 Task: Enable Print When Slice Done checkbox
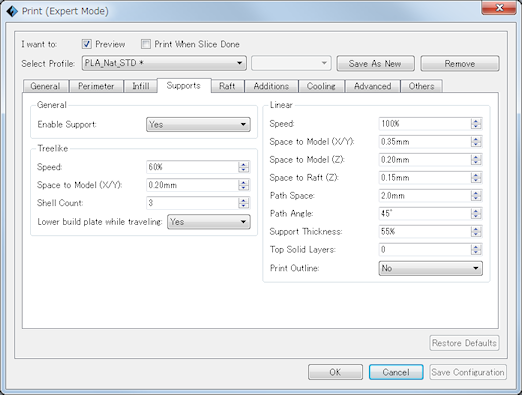145,44
